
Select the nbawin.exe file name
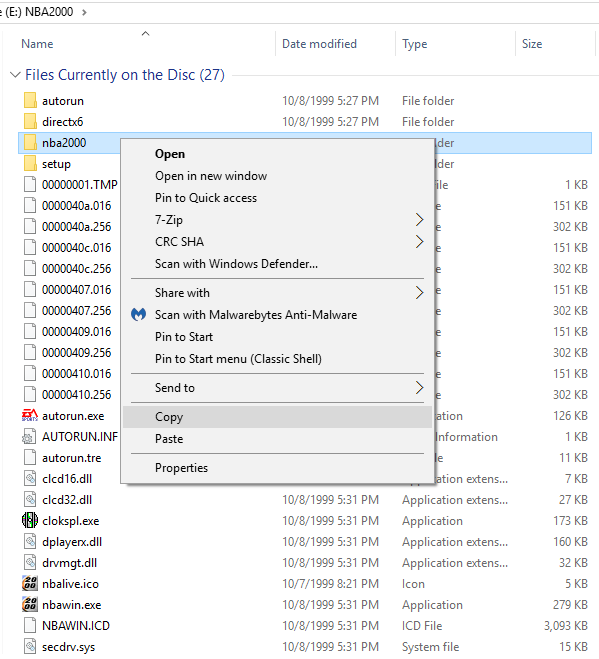[x=71, y=605]
